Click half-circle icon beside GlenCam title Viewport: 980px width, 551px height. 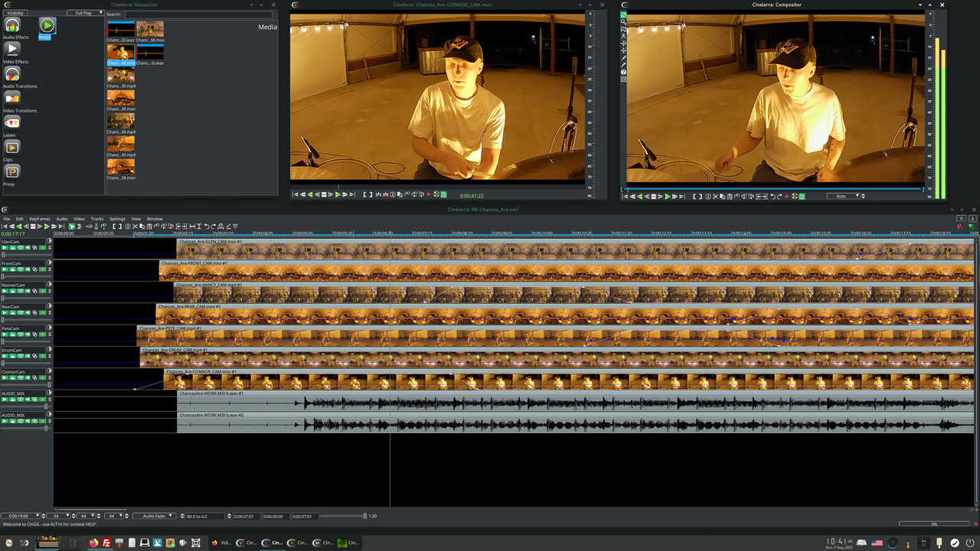pos(50,241)
